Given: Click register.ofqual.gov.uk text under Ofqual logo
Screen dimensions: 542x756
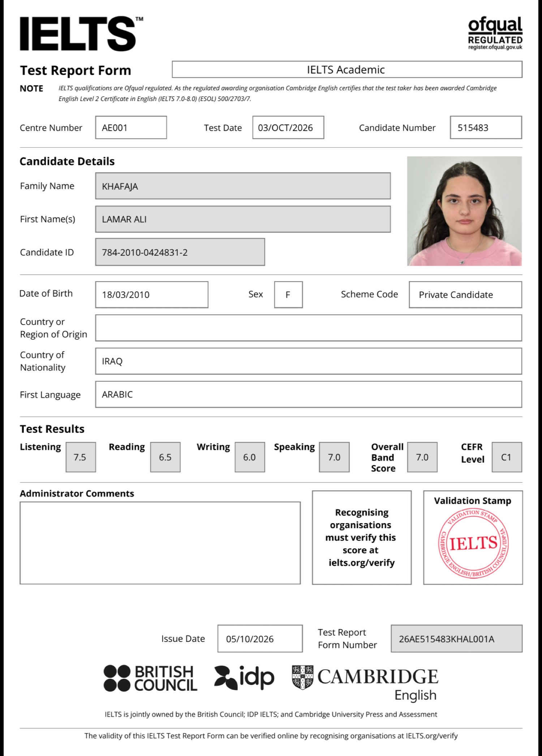Looking at the screenshot, I should pos(495,47).
